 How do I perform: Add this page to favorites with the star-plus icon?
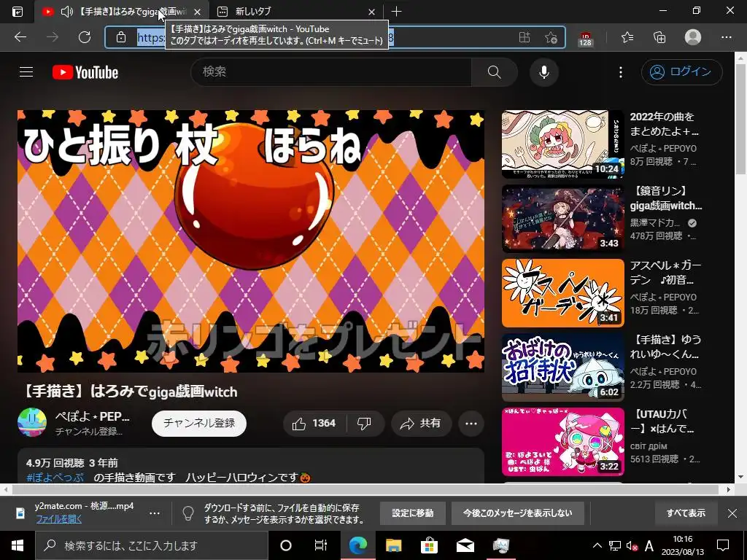point(551,37)
